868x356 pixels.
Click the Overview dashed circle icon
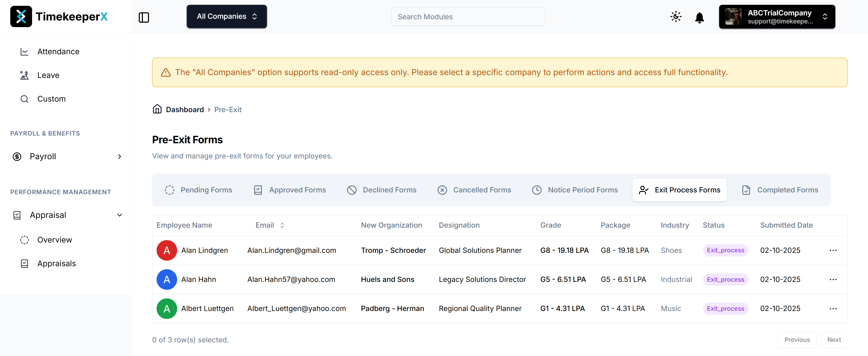(x=24, y=240)
